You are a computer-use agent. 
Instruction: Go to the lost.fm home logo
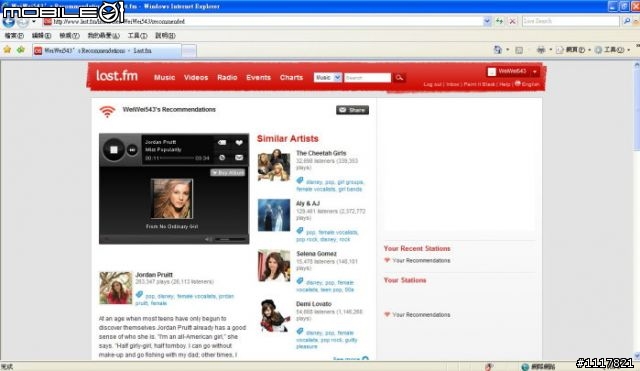117,76
